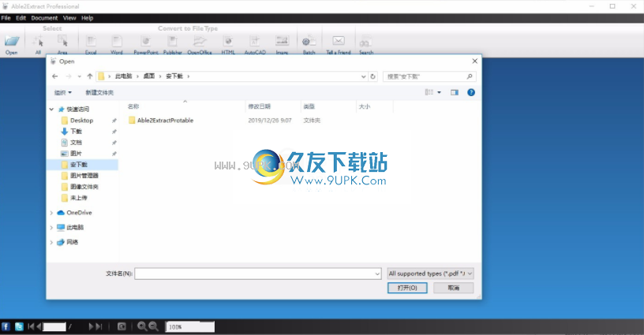Close the Open dialog

[x=475, y=61]
